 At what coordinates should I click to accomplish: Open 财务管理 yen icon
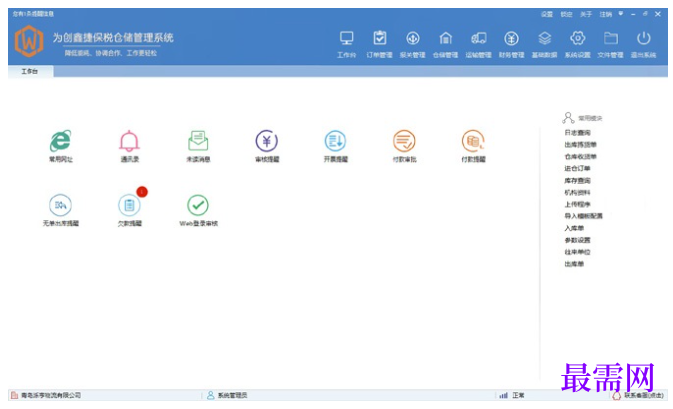(x=511, y=39)
